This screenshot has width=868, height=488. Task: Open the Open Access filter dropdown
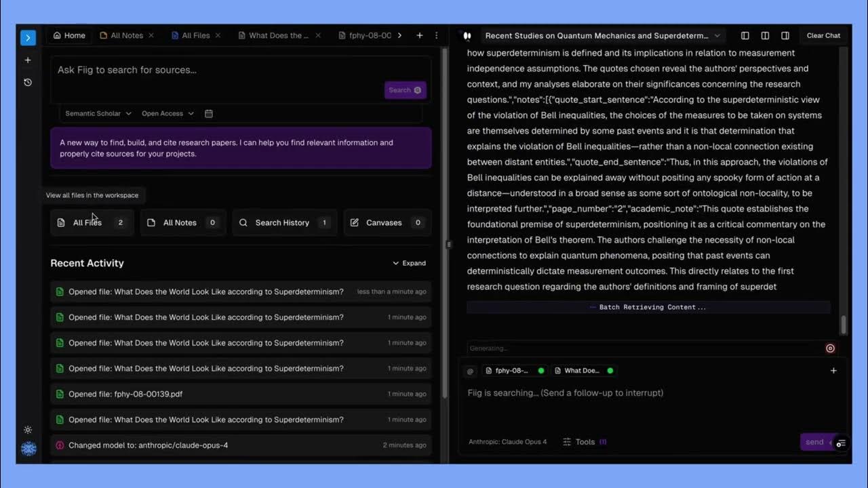(167, 113)
